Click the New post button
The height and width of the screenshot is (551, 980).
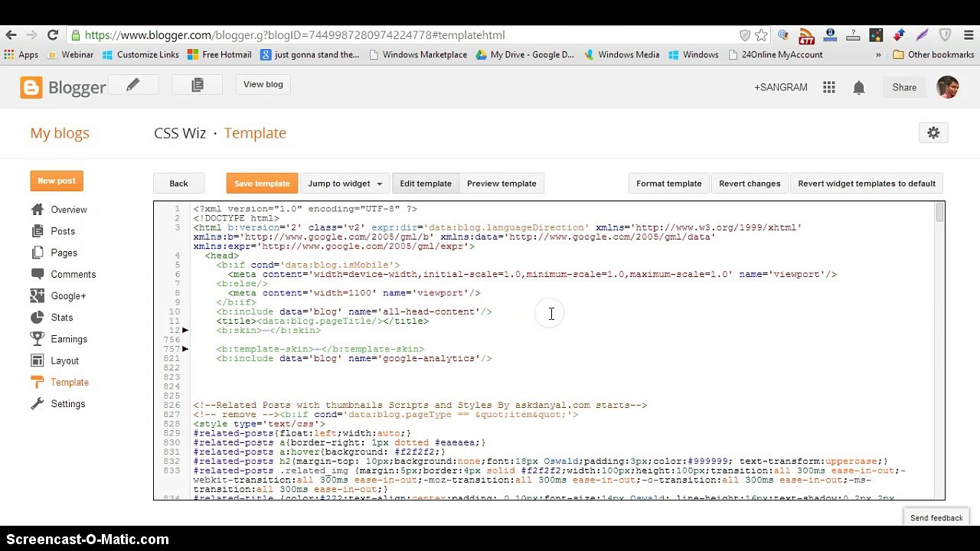tap(57, 181)
